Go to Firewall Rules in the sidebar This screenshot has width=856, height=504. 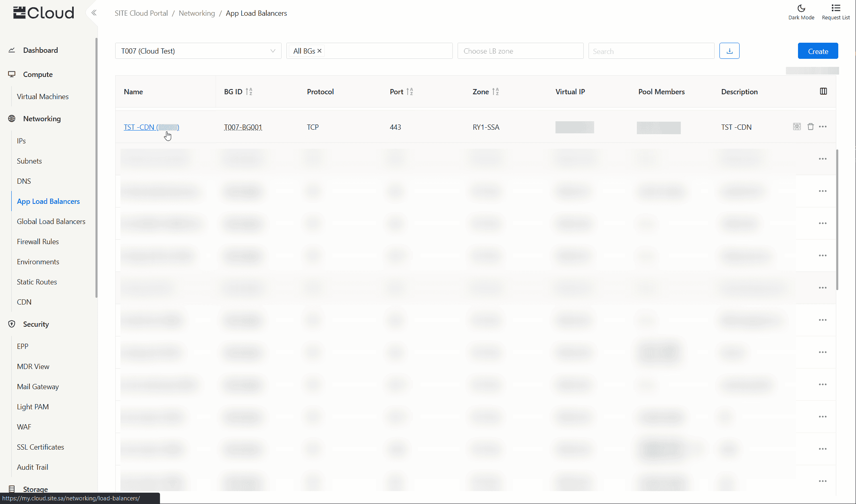38,241
